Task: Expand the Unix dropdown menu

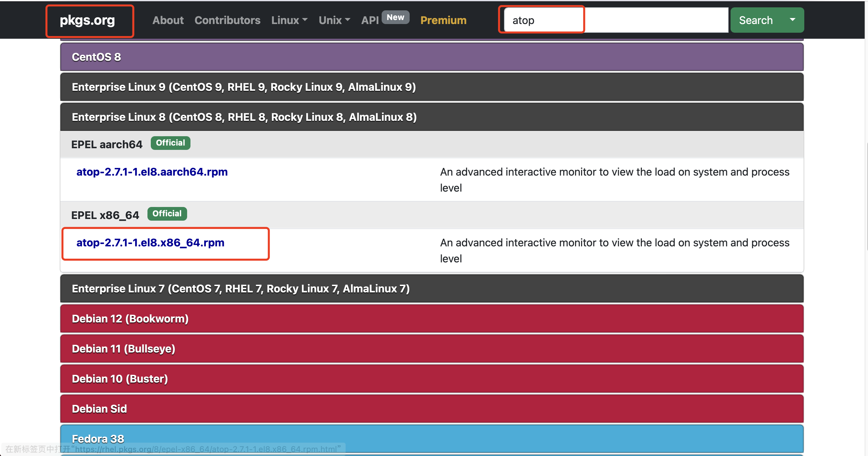Action: coord(335,21)
